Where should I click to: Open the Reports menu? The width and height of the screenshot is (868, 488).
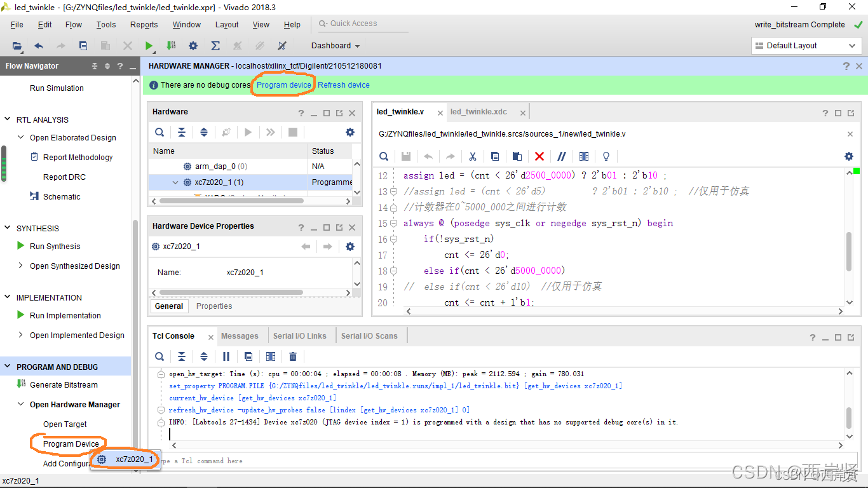144,25
